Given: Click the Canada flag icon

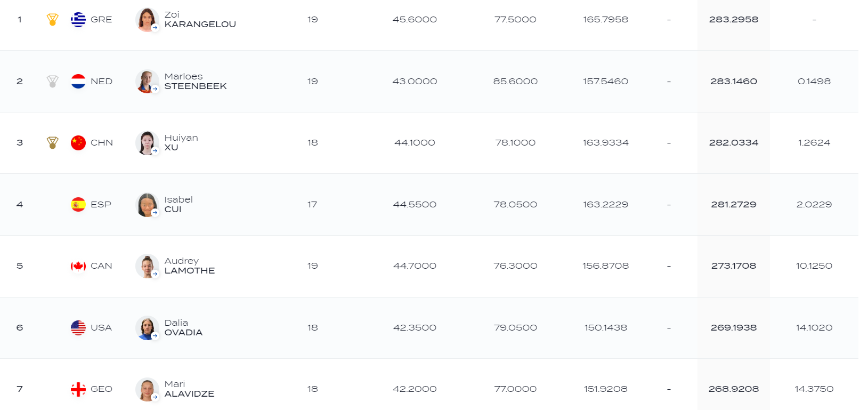Looking at the screenshot, I should pyautogui.click(x=78, y=266).
